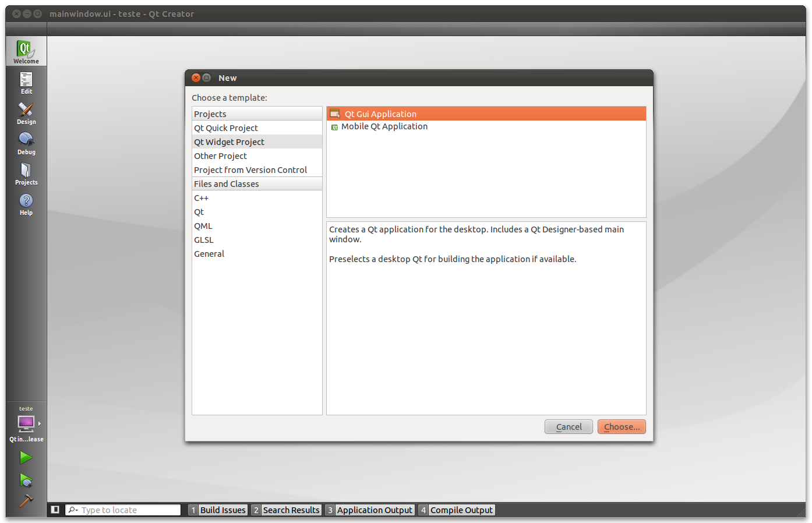812x523 pixels.
Task: Open Application Output pane
Action: (x=370, y=510)
